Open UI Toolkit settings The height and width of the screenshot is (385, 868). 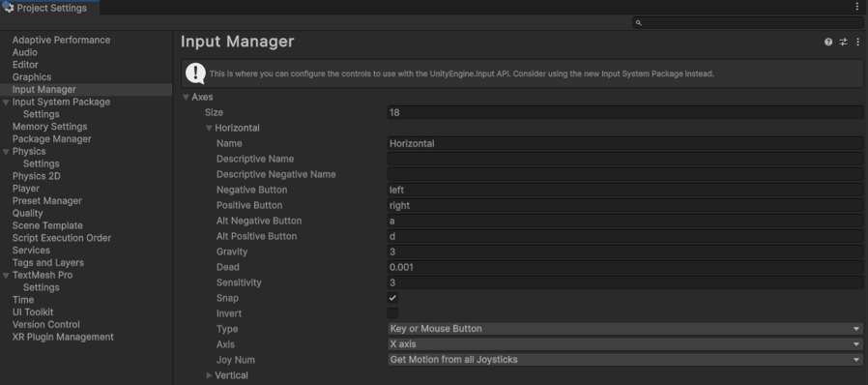(x=33, y=312)
